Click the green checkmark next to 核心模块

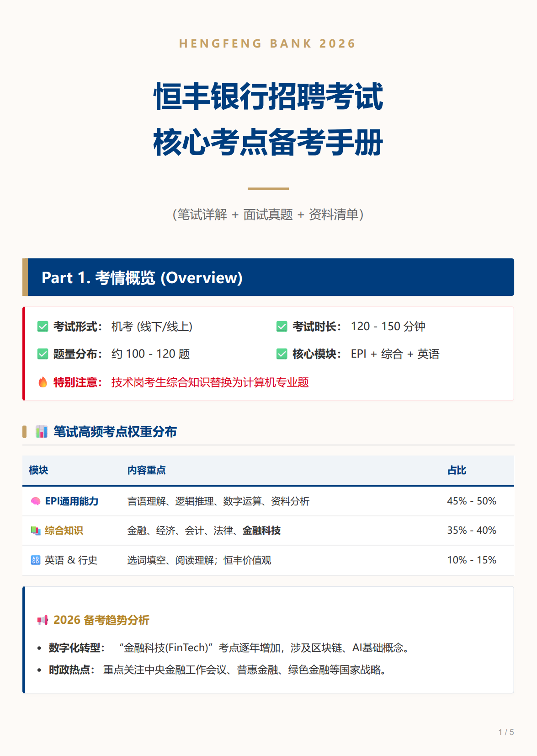(282, 354)
